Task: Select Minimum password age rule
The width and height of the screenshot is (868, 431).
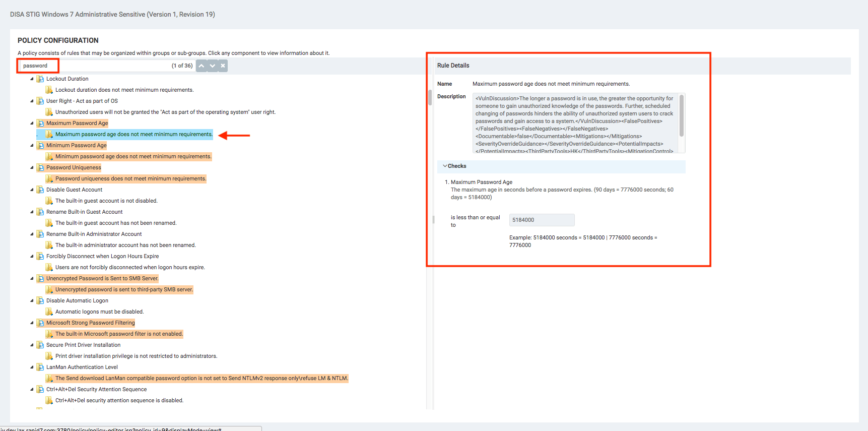Action: 133,156
